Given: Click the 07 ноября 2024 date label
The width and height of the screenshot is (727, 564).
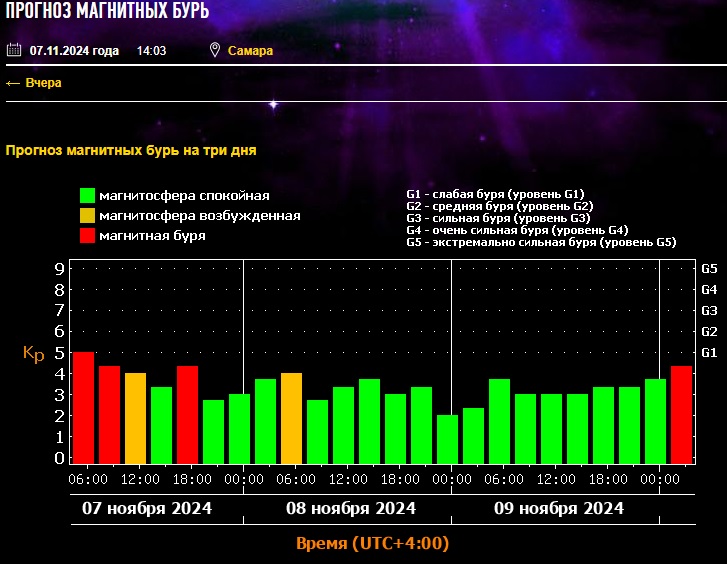Looking at the screenshot, I should coord(146,509).
